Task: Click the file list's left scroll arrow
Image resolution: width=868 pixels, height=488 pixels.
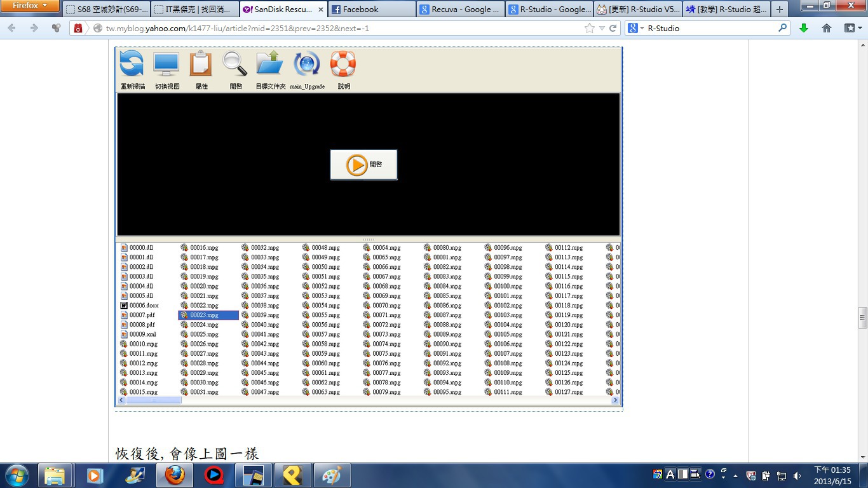Action: click(121, 400)
